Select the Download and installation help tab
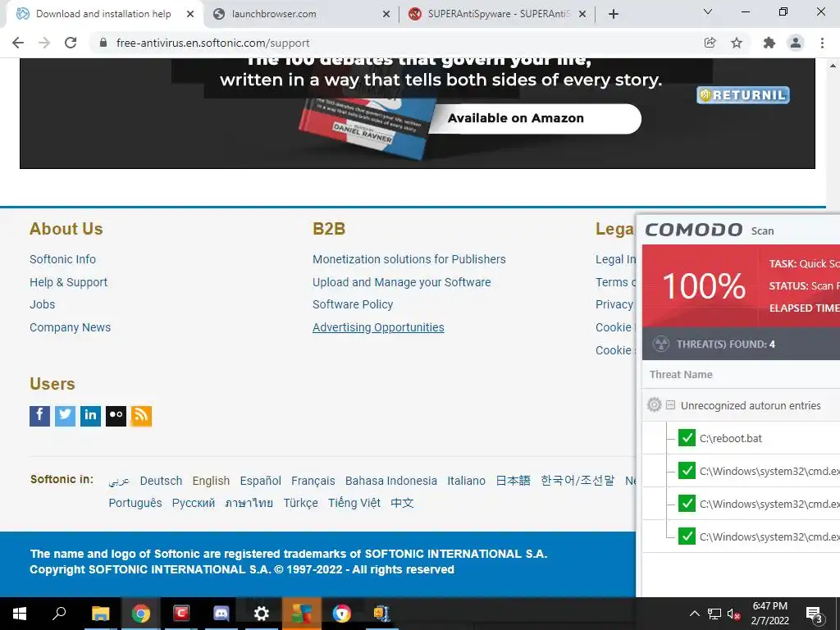The image size is (840, 630). click(104, 14)
